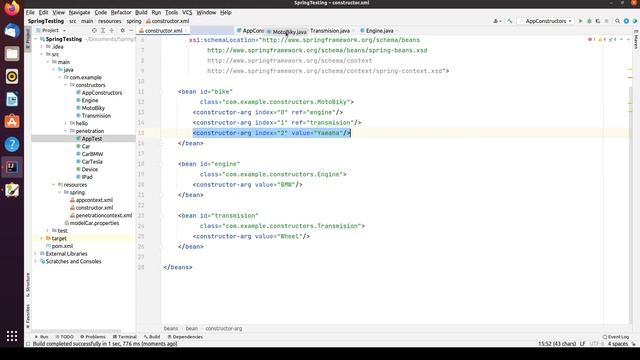Collapse the SpringTesting root node

[36, 39]
